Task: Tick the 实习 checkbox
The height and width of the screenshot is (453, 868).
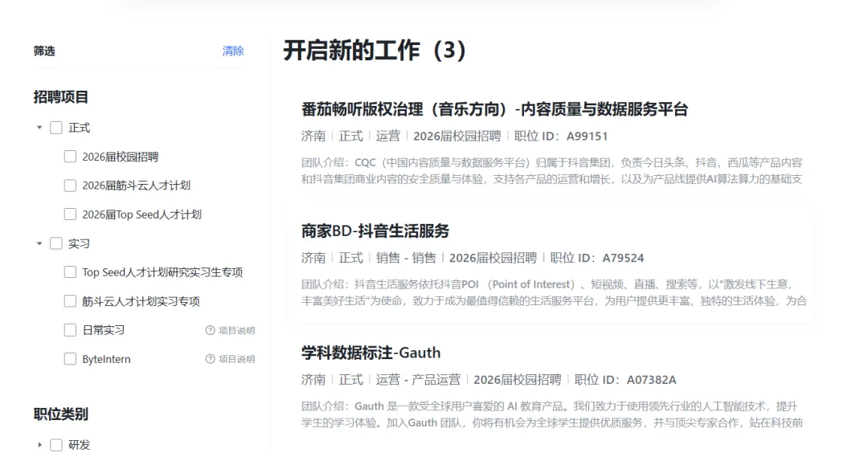Action: click(56, 243)
